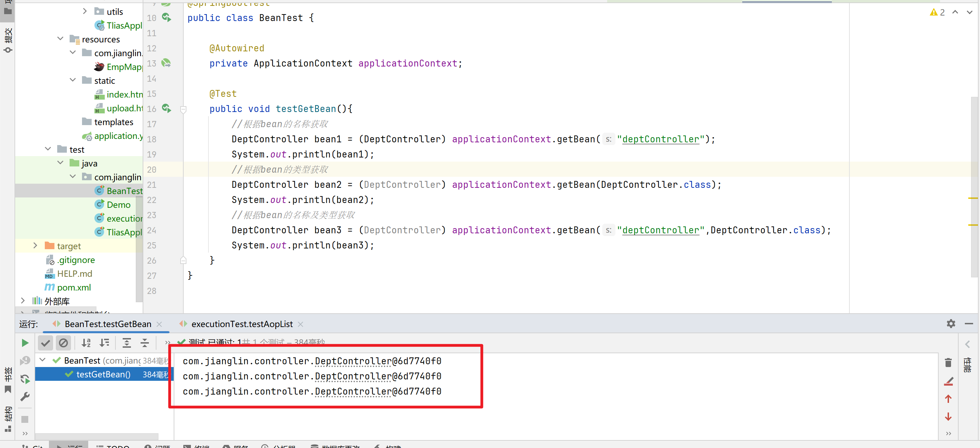Open run panel gear settings
The image size is (980, 448).
(951, 324)
